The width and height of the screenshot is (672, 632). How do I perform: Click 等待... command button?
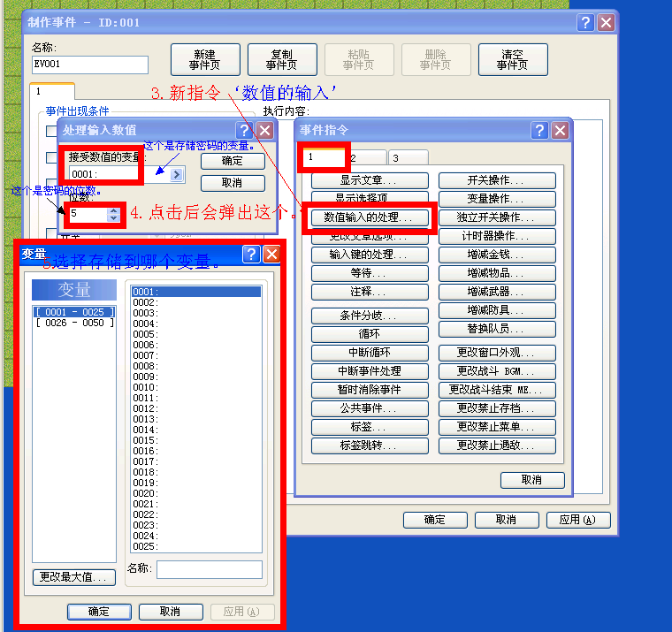click(370, 273)
